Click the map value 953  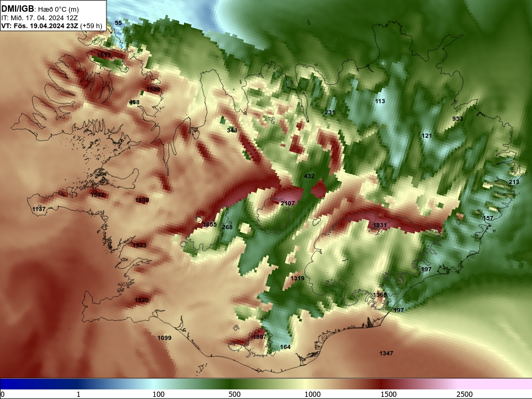click(x=458, y=119)
